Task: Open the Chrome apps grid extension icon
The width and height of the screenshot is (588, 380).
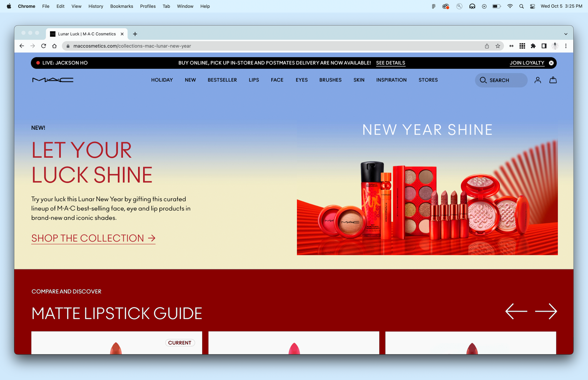Action: click(522, 46)
